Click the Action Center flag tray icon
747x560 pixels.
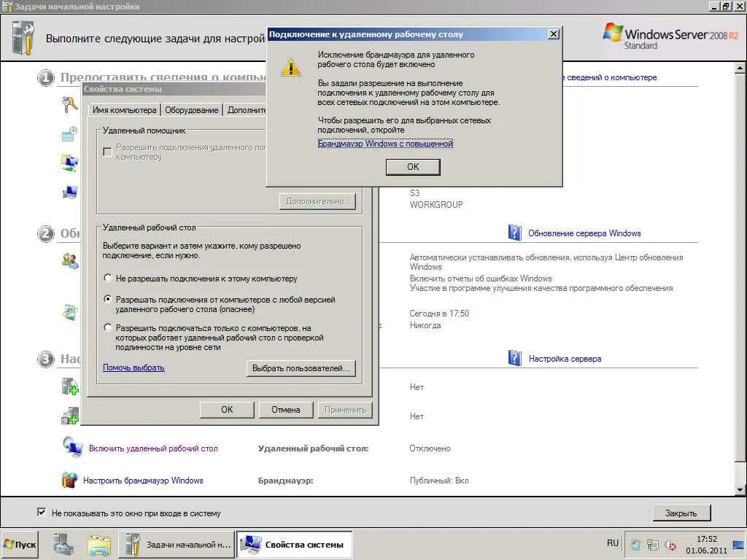point(635,545)
